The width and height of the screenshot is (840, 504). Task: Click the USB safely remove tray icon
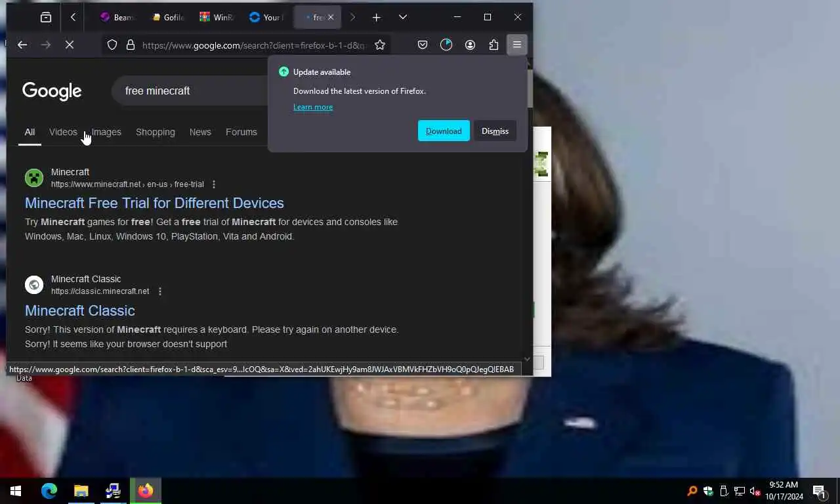(724, 491)
